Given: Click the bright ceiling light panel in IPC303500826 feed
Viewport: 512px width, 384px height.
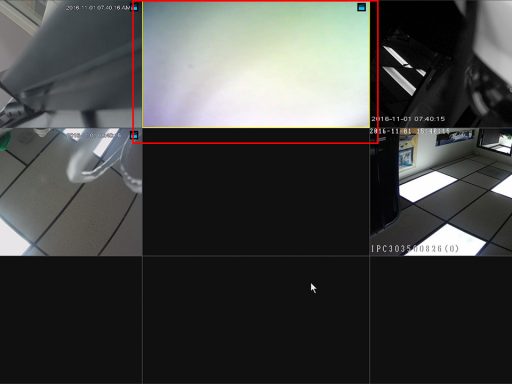Looking at the screenshot, I should (428, 187).
